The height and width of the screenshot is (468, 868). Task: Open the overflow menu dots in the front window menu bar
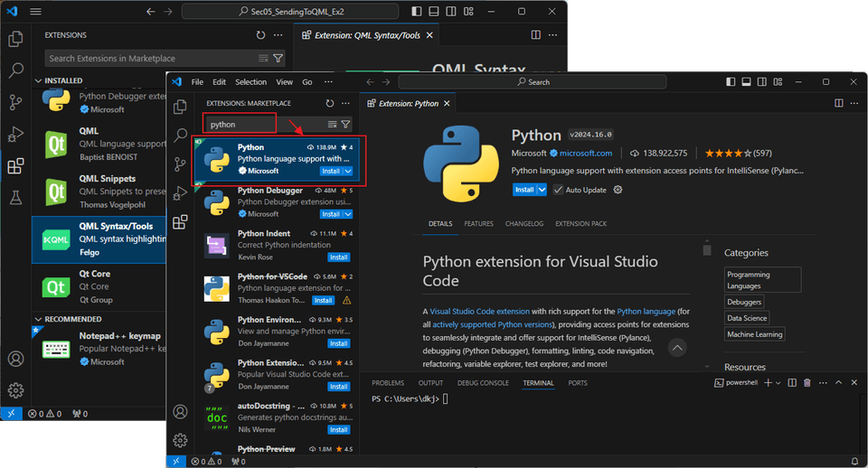coord(328,82)
